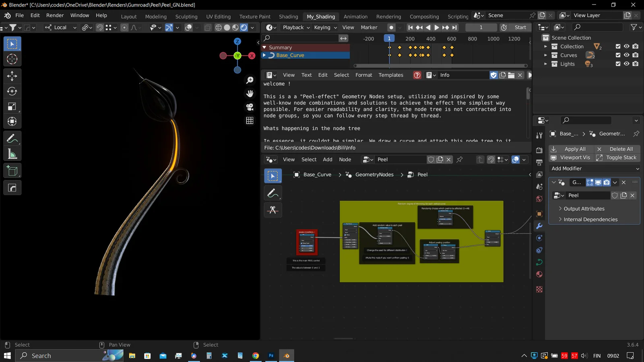This screenshot has height=362, width=644.
Task: Select the Measure tool
Action: [12, 153]
